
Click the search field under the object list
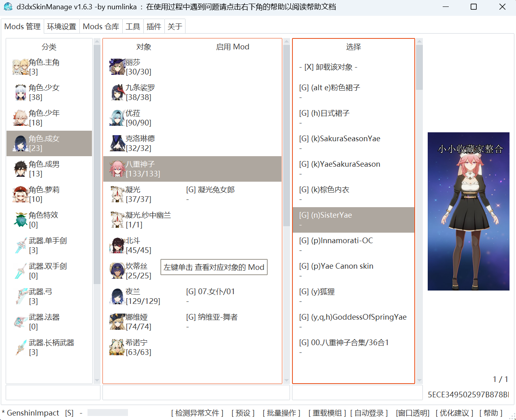(x=196, y=392)
